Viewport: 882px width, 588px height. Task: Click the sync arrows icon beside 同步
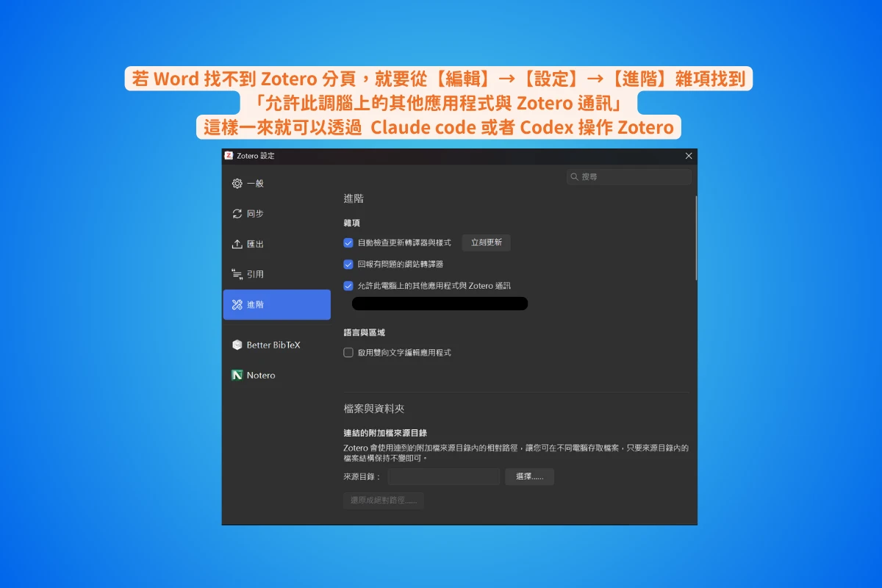[x=237, y=214]
